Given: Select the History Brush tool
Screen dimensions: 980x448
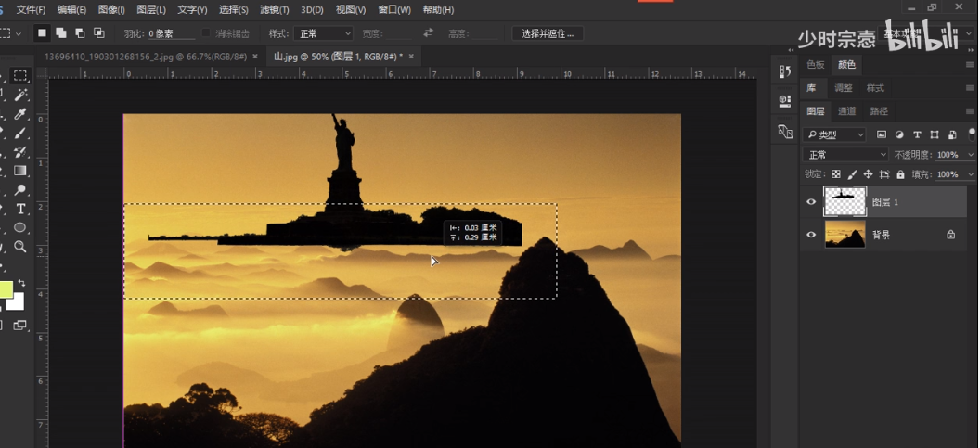Looking at the screenshot, I should 20,152.
